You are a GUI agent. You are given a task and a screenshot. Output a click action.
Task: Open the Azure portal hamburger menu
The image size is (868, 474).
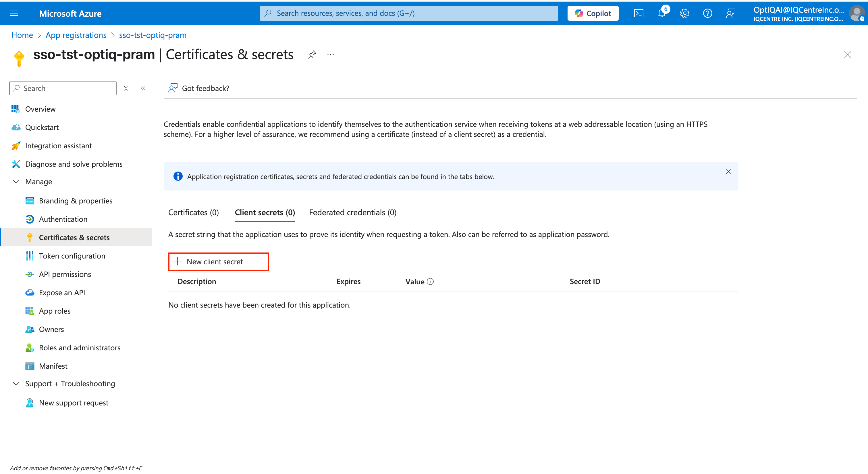tap(14, 13)
